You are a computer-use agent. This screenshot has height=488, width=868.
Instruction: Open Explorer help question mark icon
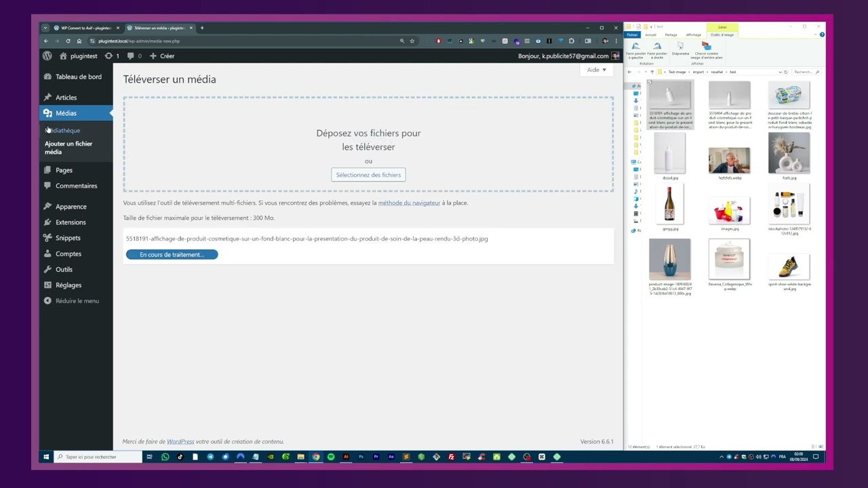[x=822, y=35]
